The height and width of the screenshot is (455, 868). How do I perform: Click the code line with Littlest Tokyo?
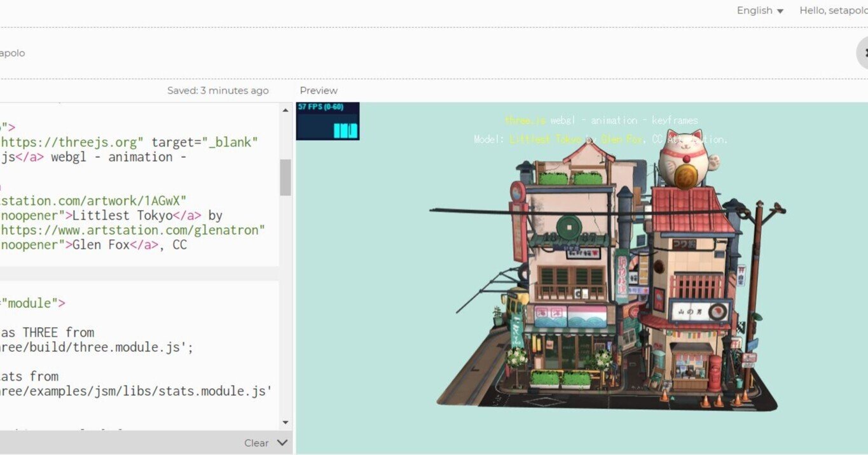tap(111, 216)
